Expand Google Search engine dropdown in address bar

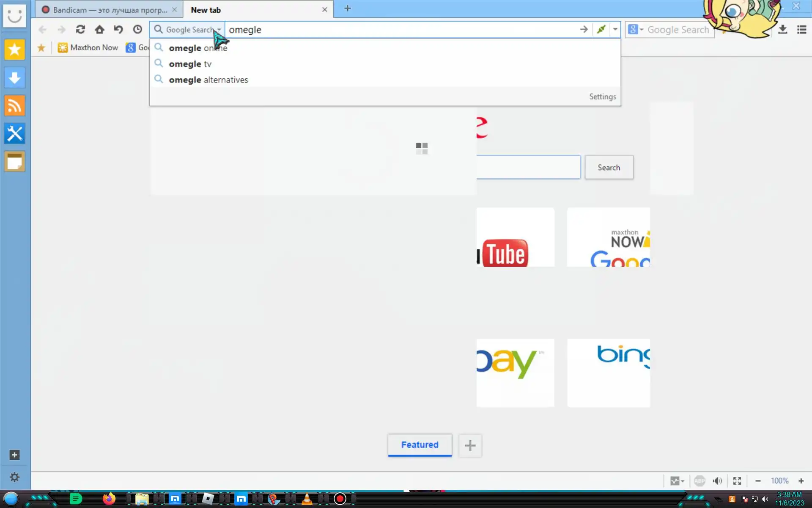pos(219,30)
